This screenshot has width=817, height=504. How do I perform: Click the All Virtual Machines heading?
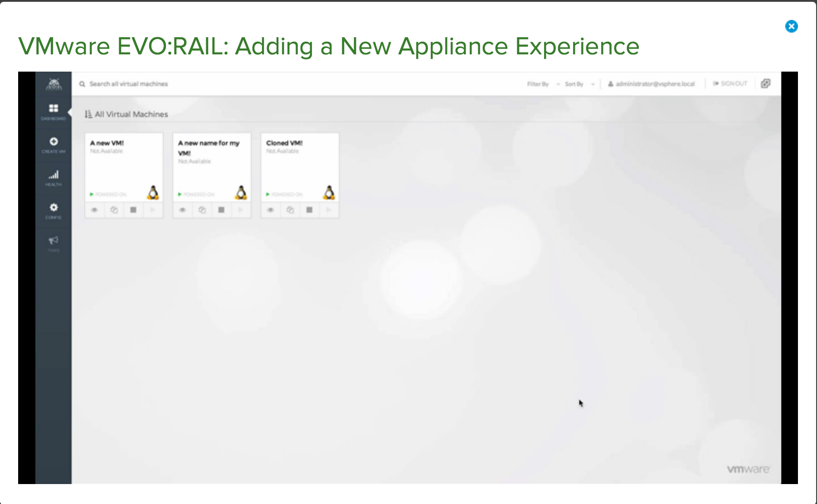tap(131, 114)
